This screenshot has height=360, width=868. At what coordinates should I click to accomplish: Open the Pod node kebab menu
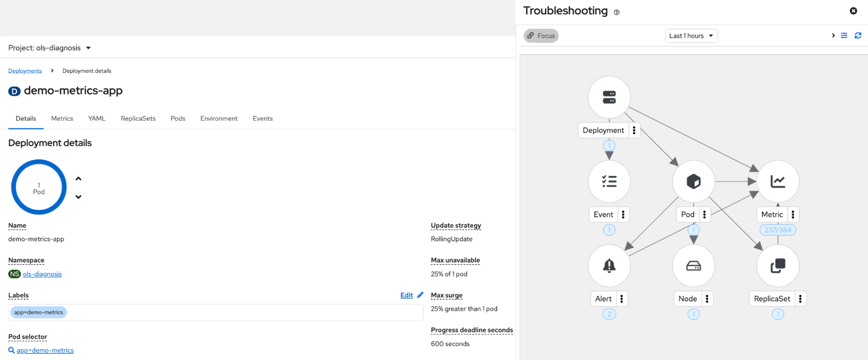point(704,214)
